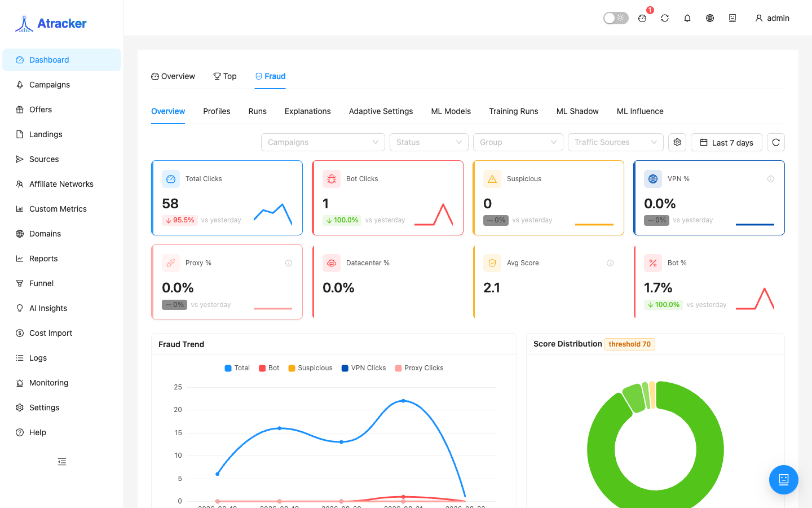Open the floating chat assistant button
Viewport: 812px width, 508px height.
pyautogui.click(x=784, y=480)
